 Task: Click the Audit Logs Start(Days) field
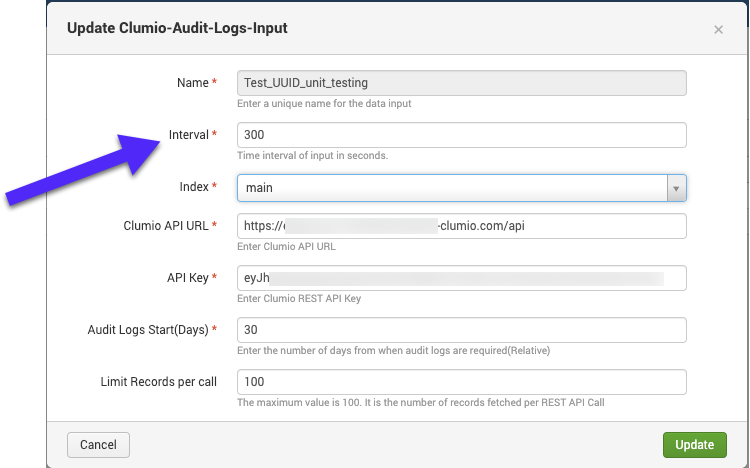[x=462, y=330]
